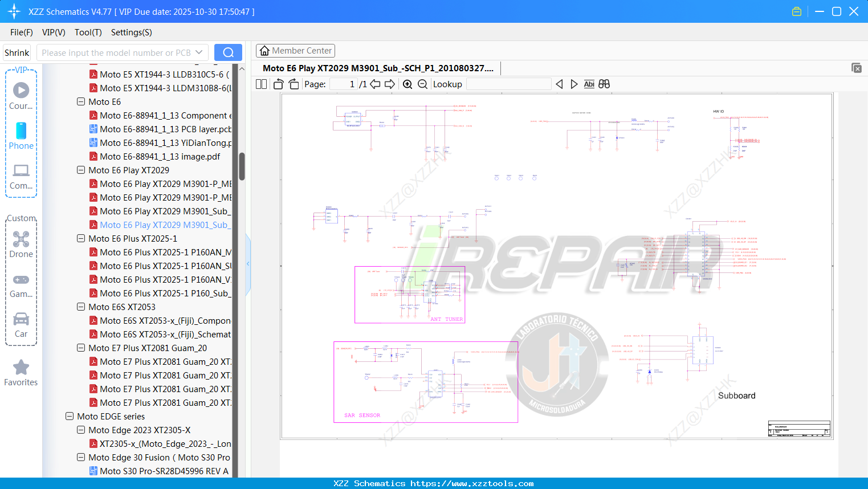Collapse the Moto E6S XT2053 folder
Screen dimensions: 868x489
click(81, 307)
